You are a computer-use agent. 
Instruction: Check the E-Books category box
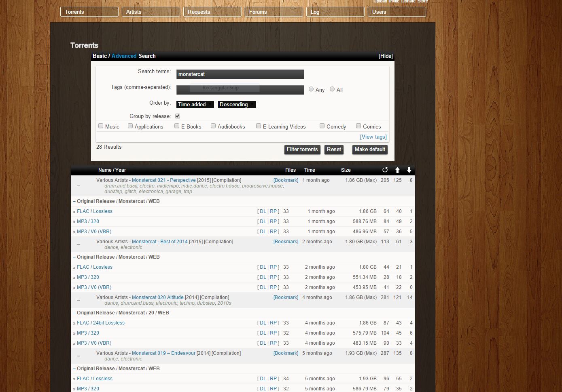coord(177,126)
